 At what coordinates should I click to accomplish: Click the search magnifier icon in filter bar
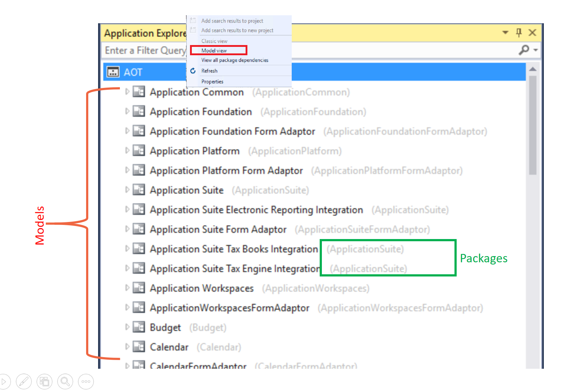click(x=523, y=50)
